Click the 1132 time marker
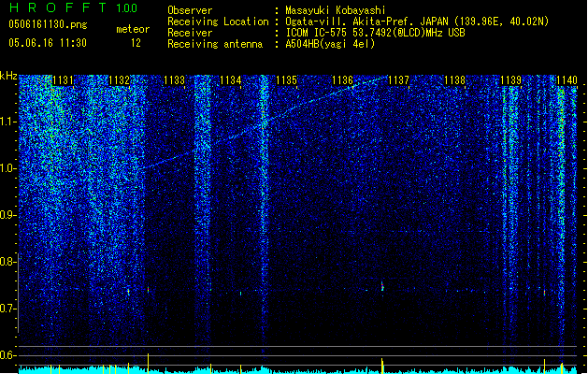 119,80
